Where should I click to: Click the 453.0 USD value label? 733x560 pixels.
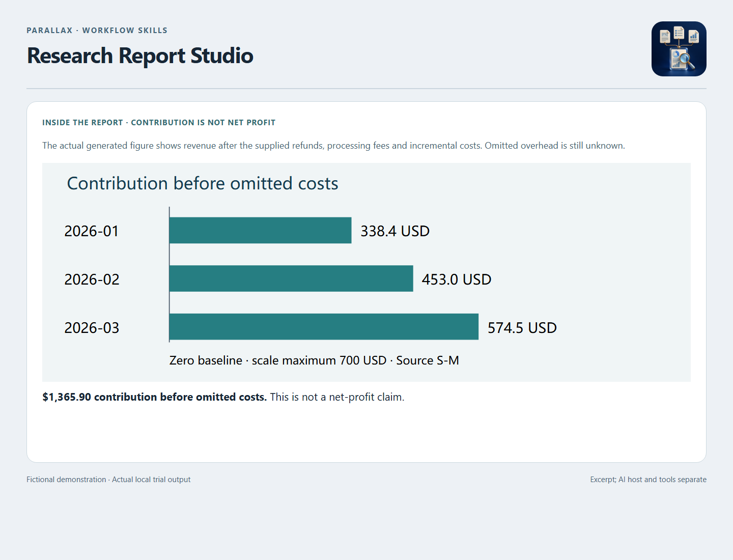pyautogui.click(x=457, y=279)
